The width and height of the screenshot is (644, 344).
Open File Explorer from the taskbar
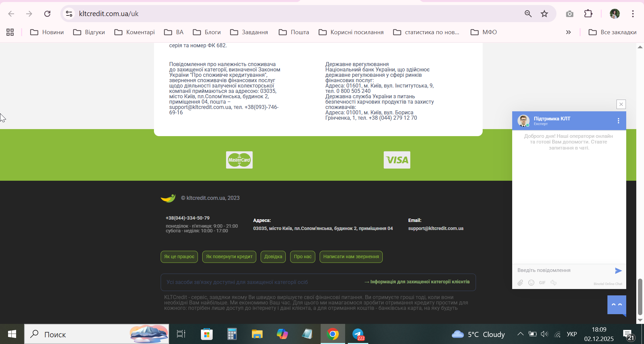257,334
